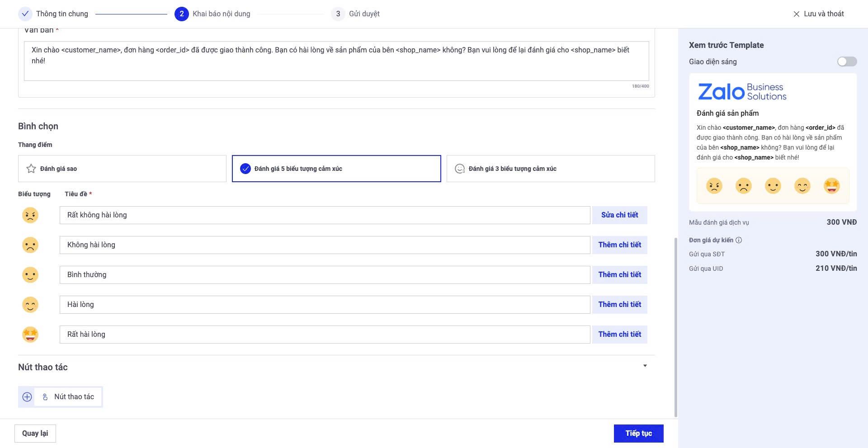Click Thêm chi tiết for Bình thường

point(620,275)
